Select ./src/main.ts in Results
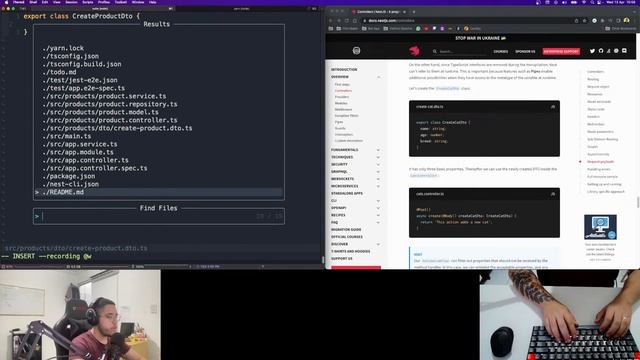 pos(67,136)
